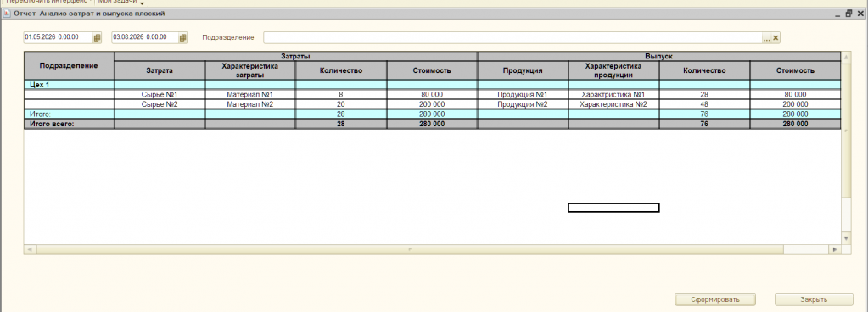This screenshot has height=312, width=868.
Task: Click Сформировать to generate the report
Action: (x=715, y=300)
